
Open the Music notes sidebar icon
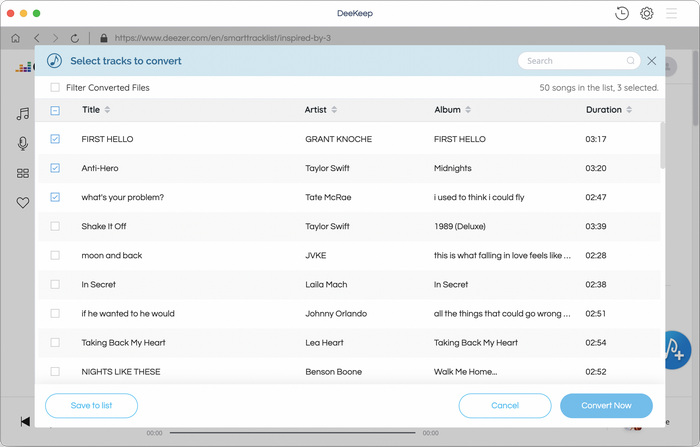(23, 114)
